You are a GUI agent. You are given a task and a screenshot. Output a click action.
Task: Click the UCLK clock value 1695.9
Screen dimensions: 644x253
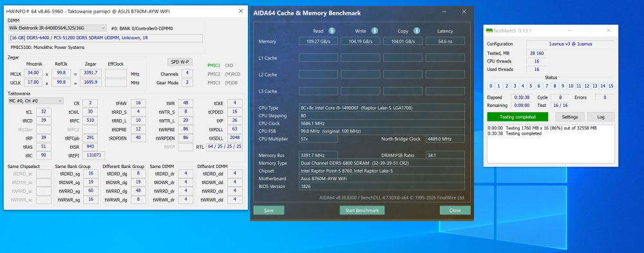(x=91, y=82)
